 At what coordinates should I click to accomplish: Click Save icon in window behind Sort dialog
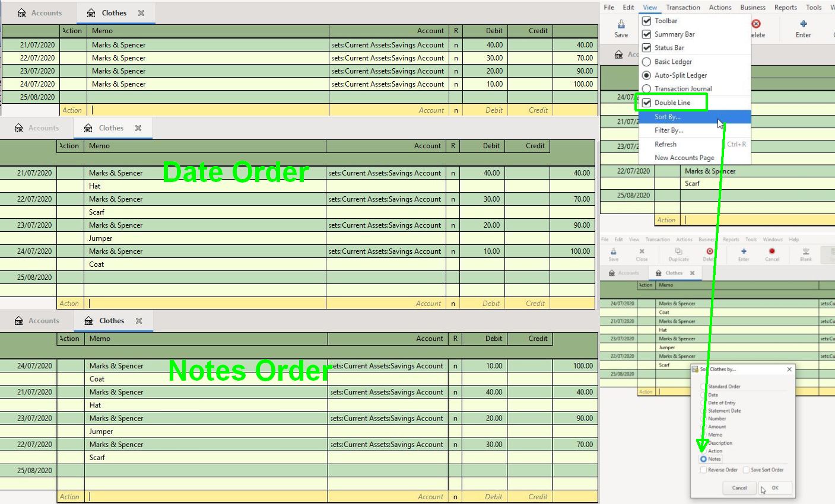point(613,251)
